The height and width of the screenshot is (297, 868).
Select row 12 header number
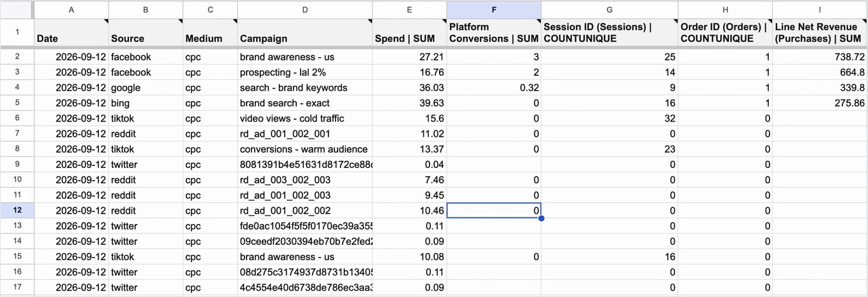click(x=17, y=211)
